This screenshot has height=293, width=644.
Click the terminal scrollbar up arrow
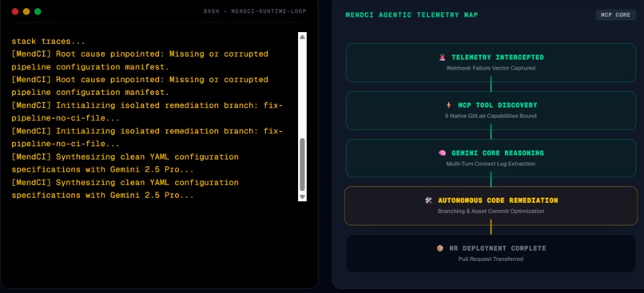(302, 37)
